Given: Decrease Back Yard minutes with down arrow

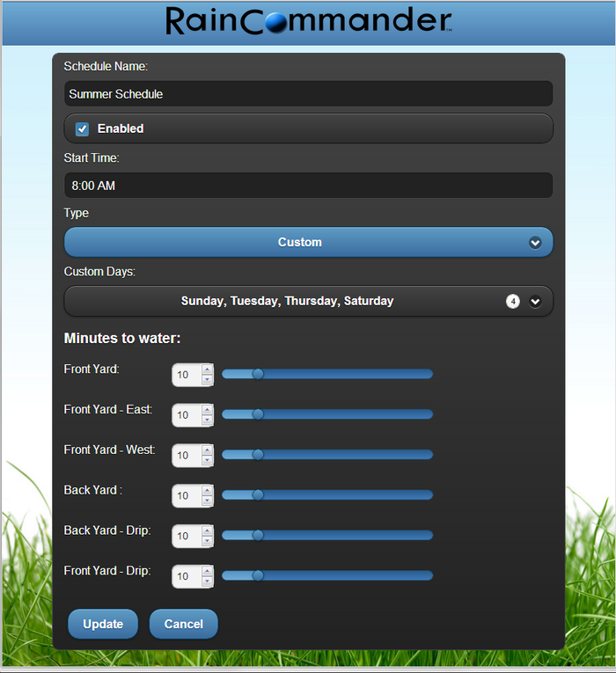Looking at the screenshot, I should point(208,501).
